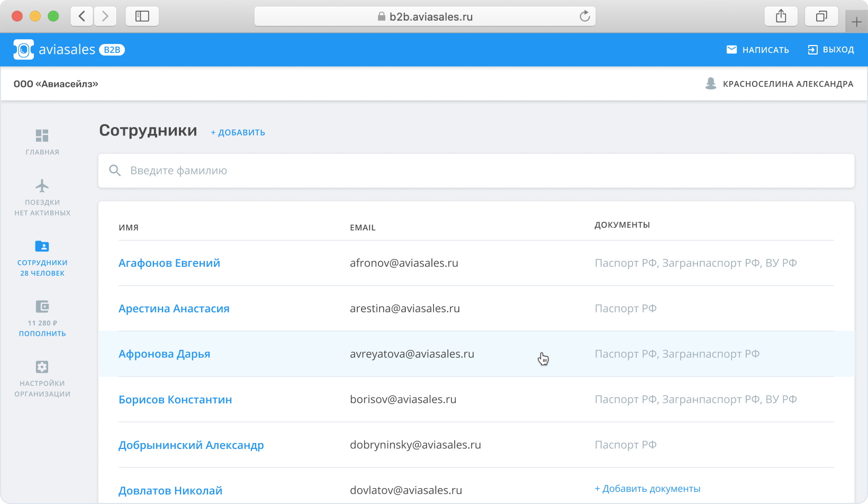Click the b2b.aviasales.ru address bar
This screenshot has width=868, height=504.
(425, 16)
